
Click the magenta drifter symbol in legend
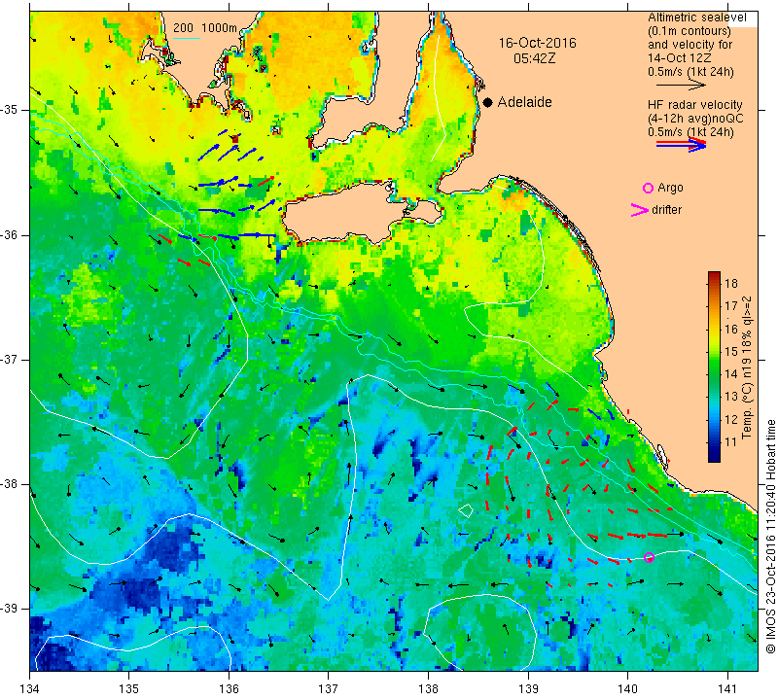coord(640,210)
